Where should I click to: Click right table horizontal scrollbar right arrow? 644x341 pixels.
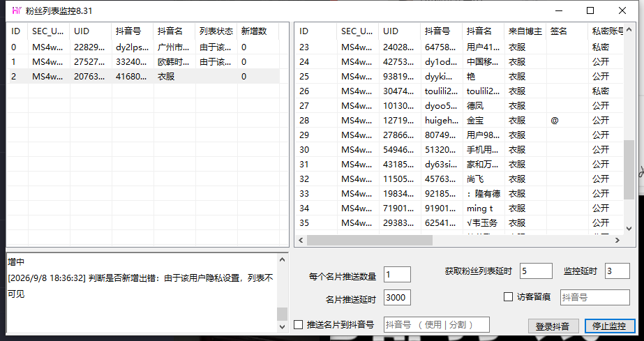pos(617,240)
